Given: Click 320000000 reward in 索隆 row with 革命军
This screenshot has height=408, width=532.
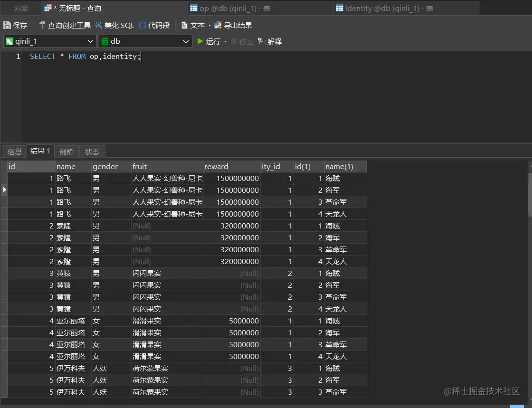Looking at the screenshot, I should click(232, 250).
